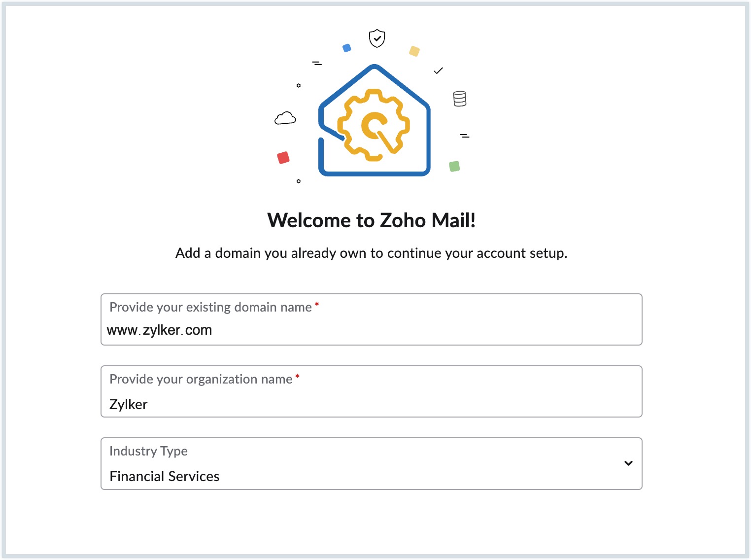
Task: Click the shield checkmark icon
Action: [377, 38]
